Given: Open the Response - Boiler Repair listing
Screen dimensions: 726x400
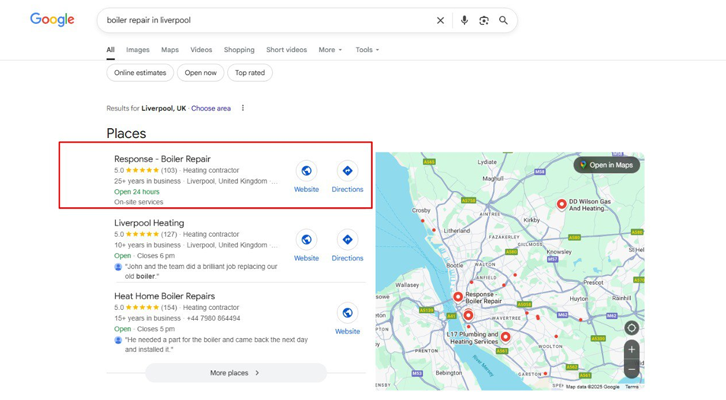Looking at the screenshot, I should pos(163,159).
